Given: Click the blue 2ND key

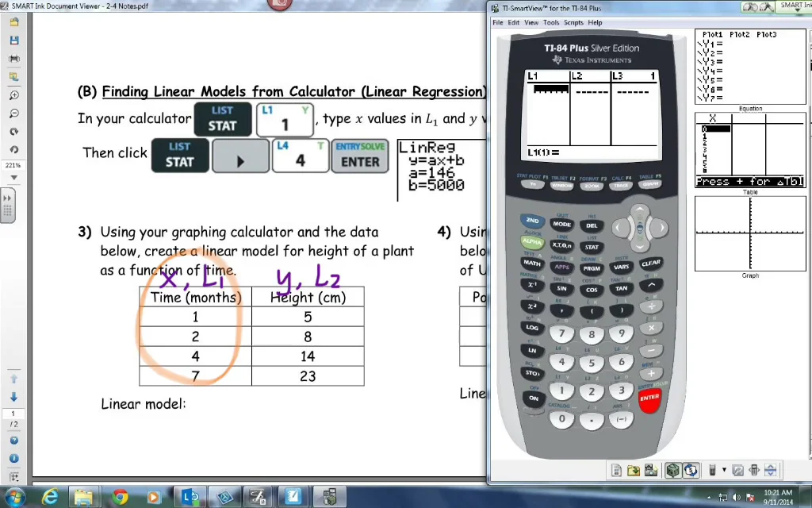Looking at the screenshot, I should click(532, 221).
